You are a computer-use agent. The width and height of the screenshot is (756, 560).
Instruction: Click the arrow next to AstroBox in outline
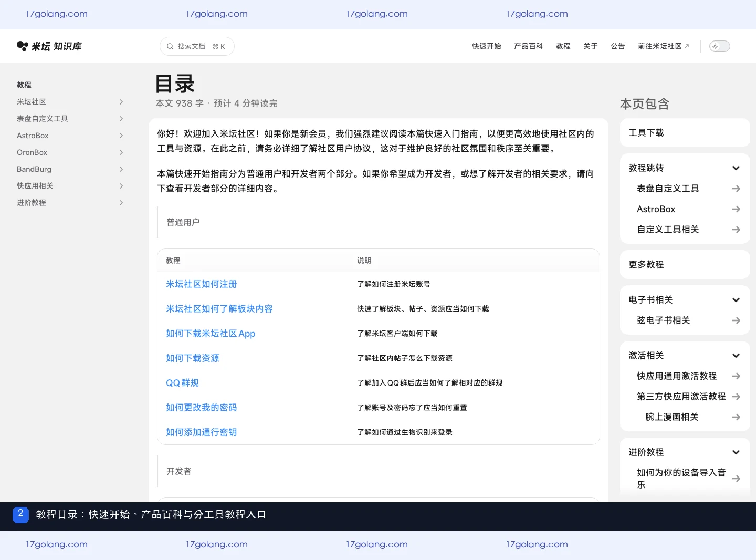(x=736, y=209)
